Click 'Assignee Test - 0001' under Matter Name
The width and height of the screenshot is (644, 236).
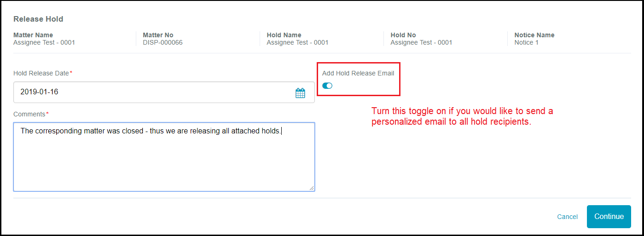tap(44, 42)
